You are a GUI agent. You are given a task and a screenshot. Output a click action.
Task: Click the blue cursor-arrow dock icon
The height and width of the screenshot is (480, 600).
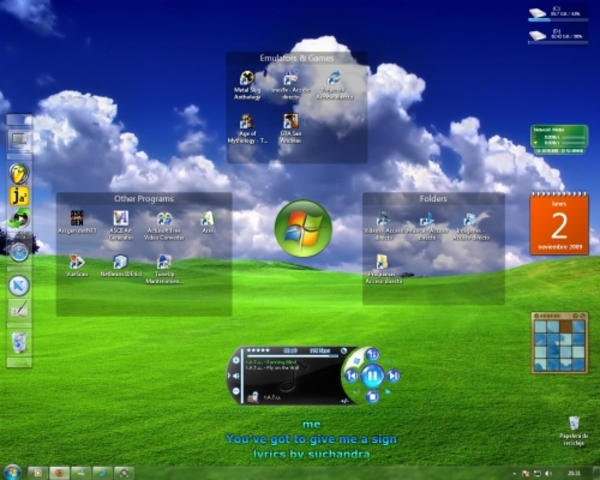19,285
